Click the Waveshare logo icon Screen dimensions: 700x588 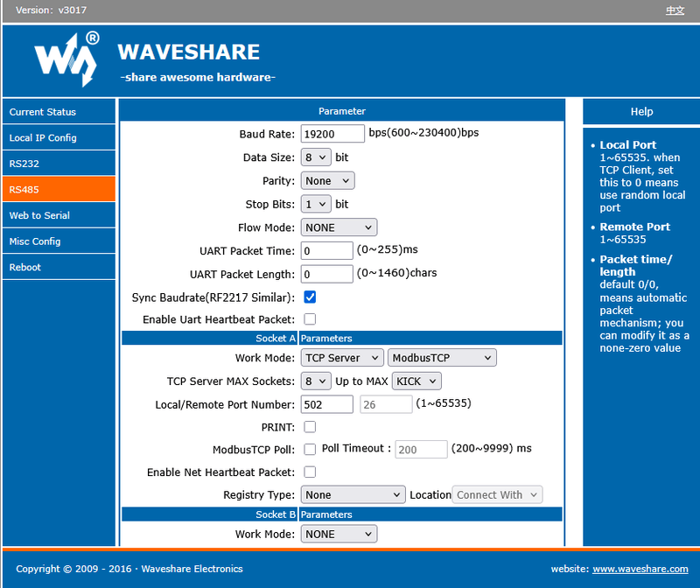point(67,59)
